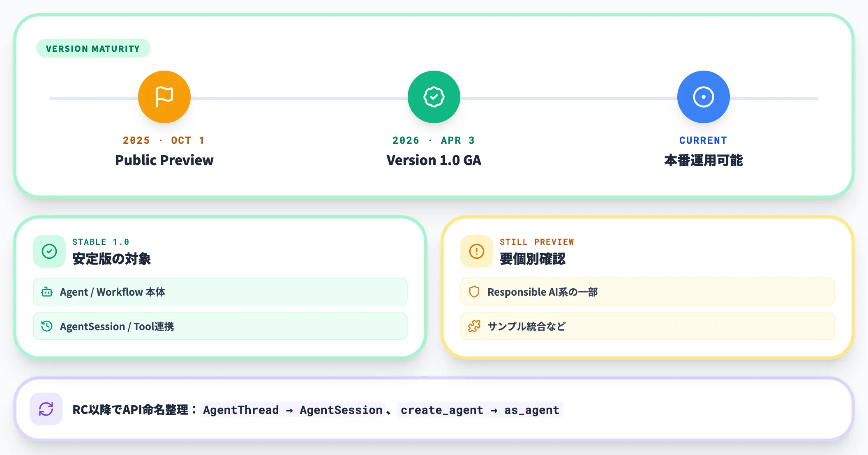
Task: Click the RC以降でAPI命名整理 text
Action: pyautogui.click(x=131, y=410)
